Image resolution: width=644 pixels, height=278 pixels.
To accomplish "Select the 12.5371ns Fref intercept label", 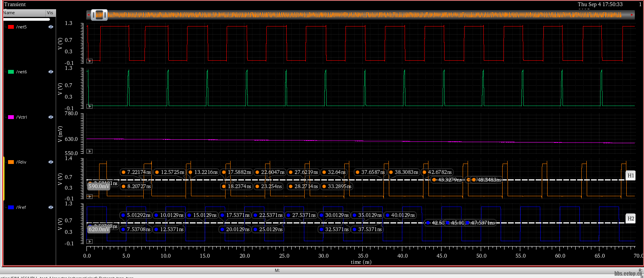I will click(169, 229).
